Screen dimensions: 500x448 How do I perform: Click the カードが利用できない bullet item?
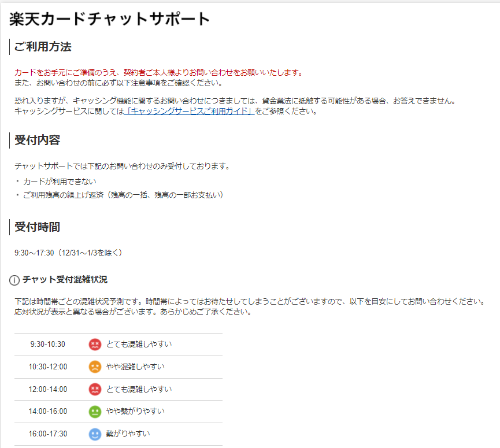60,182
